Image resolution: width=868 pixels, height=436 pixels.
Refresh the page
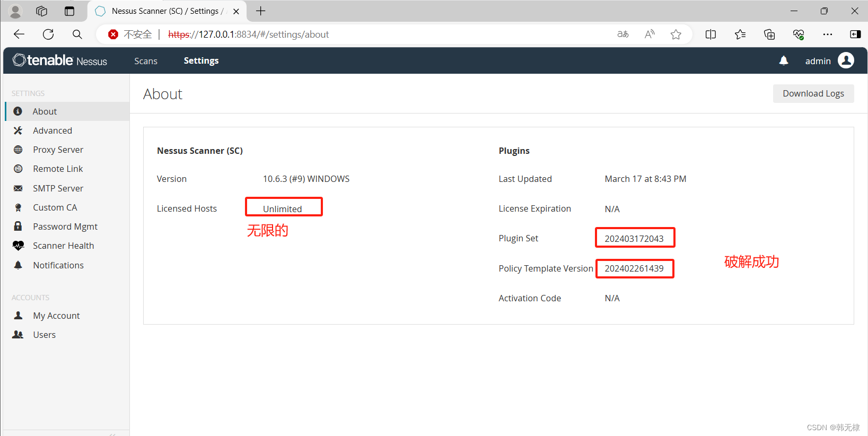point(48,34)
